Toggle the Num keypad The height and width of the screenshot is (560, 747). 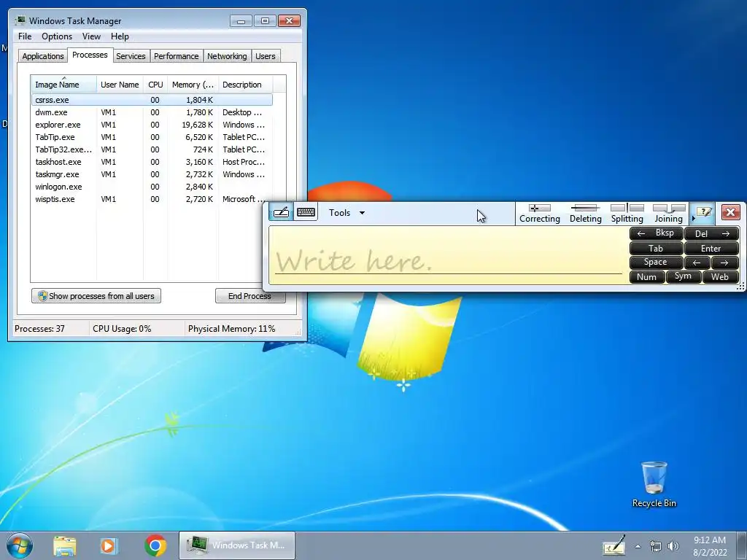(647, 276)
